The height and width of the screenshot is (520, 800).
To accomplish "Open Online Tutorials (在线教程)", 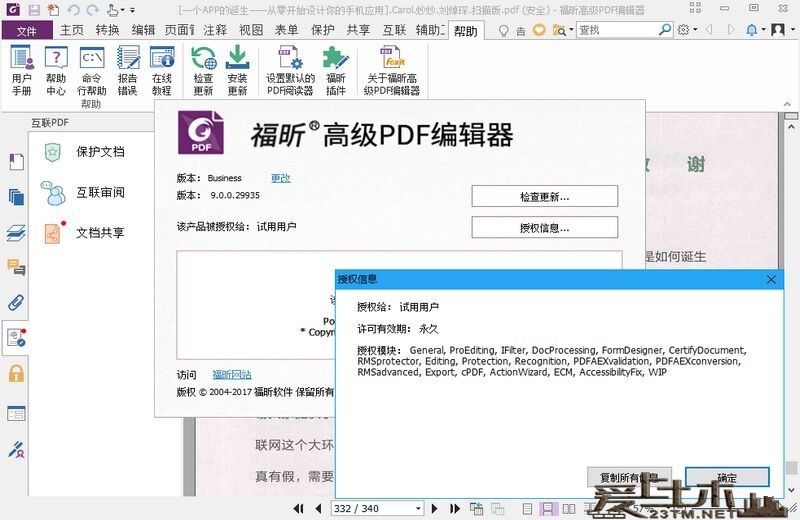I will (162, 70).
